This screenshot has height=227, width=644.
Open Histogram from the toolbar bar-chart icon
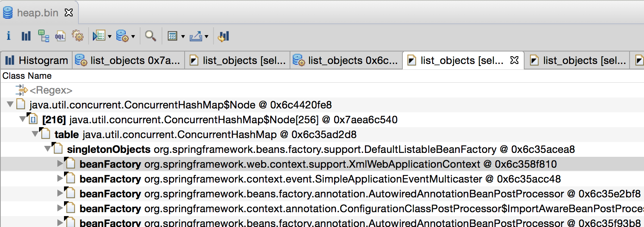point(26,36)
